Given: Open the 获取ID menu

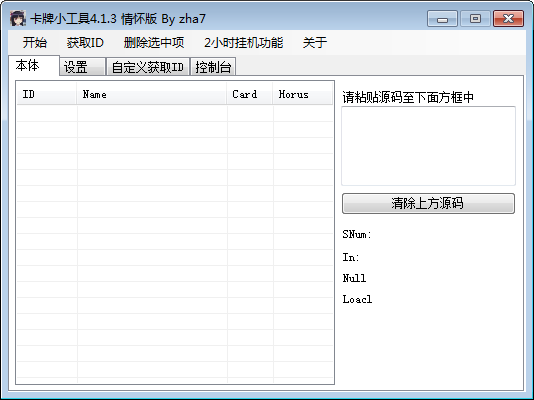Looking at the screenshot, I should tap(85, 43).
